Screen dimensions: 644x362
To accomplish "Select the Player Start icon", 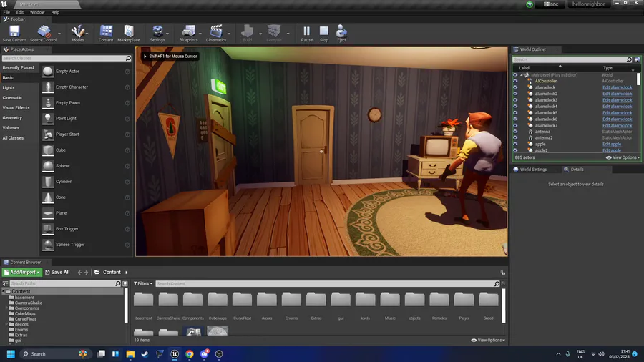I will [x=48, y=134].
